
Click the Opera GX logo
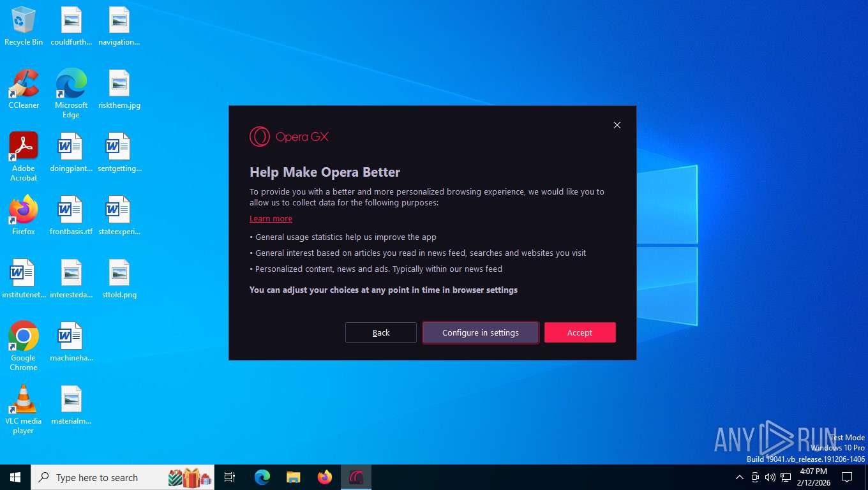click(x=289, y=137)
